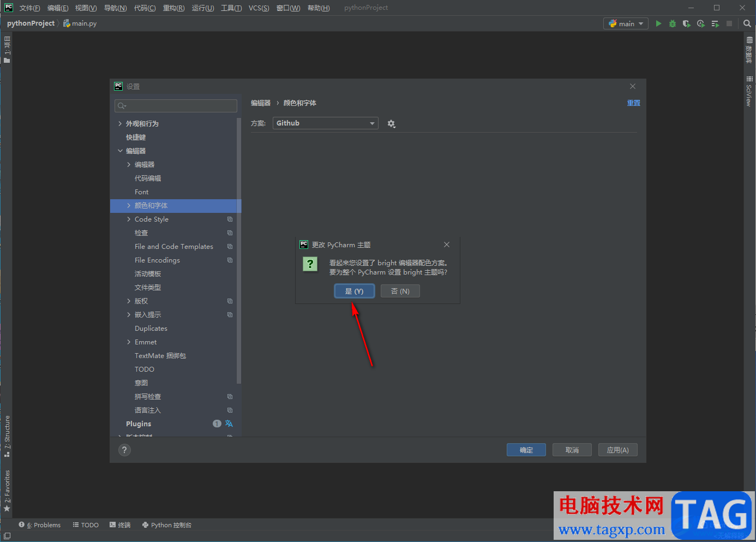
Task: Open the 数据库 database tool window
Action: (749, 50)
